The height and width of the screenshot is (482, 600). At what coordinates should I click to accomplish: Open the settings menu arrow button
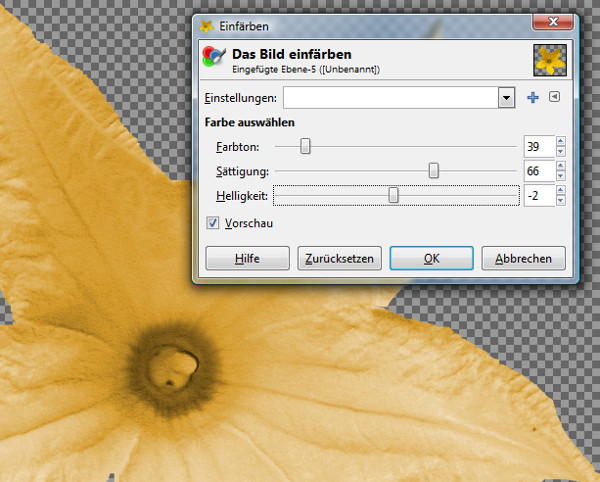pyautogui.click(x=554, y=97)
